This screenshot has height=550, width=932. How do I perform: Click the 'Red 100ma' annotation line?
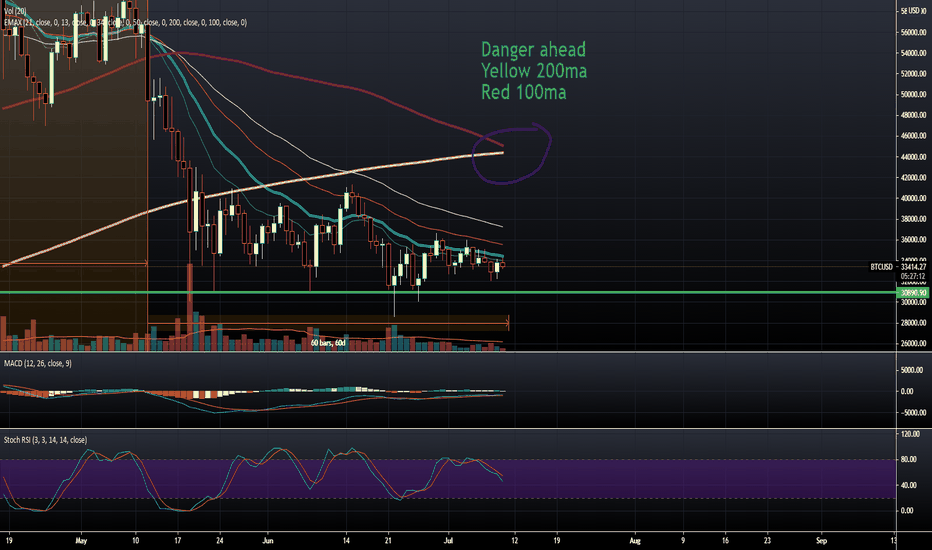(523, 92)
